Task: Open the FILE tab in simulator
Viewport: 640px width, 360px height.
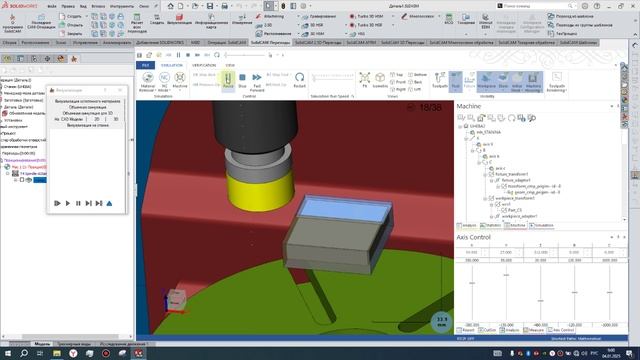Action: pos(145,65)
